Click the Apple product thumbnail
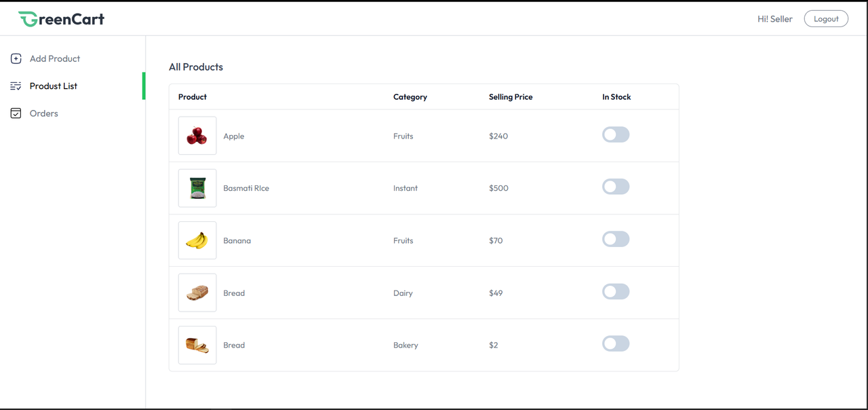This screenshot has height=410, width=868. click(x=197, y=136)
